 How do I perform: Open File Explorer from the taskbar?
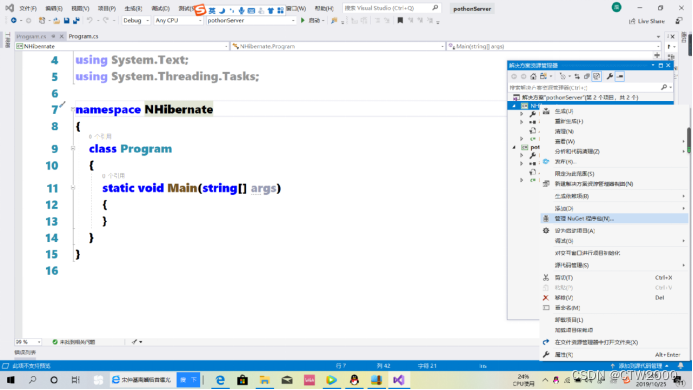(264, 380)
